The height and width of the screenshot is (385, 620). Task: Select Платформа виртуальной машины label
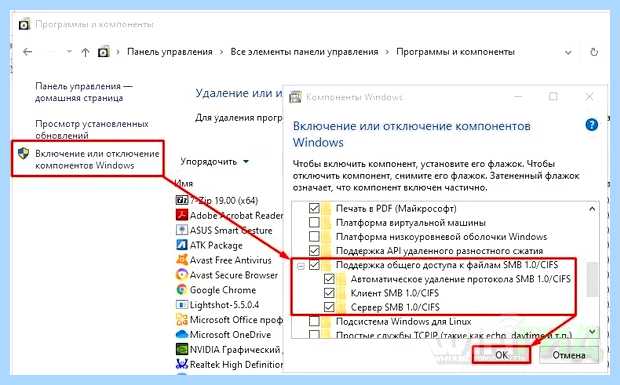(410, 222)
